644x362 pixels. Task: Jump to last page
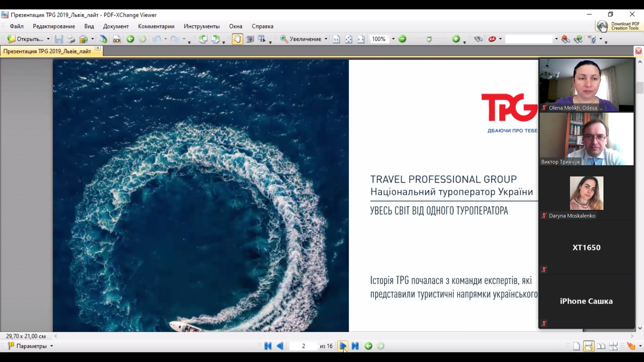coord(355,346)
